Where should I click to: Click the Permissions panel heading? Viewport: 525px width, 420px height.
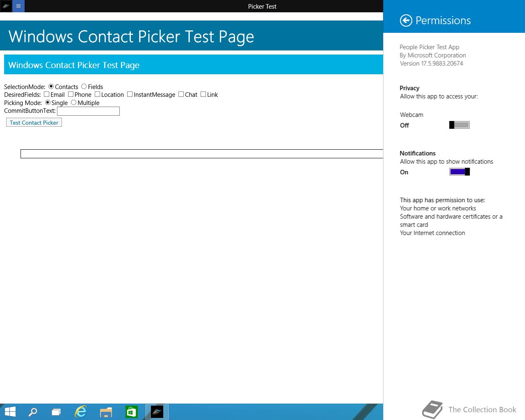click(443, 21)
